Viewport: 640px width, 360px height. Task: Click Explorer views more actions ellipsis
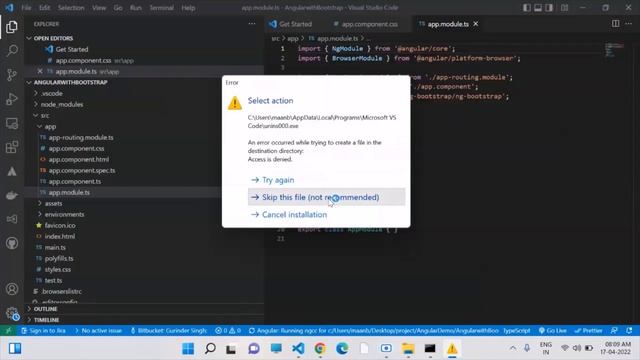252,24
